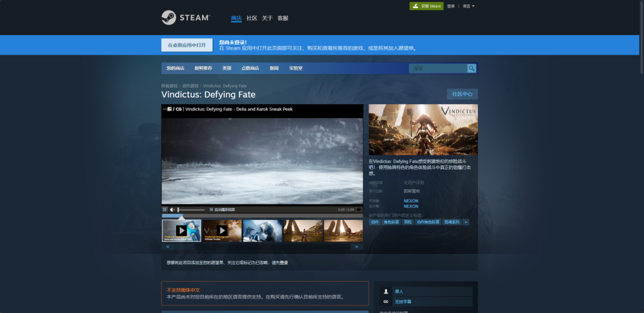Open the 社区 tab in header
The image size is (644, 313).
(252, 18)
